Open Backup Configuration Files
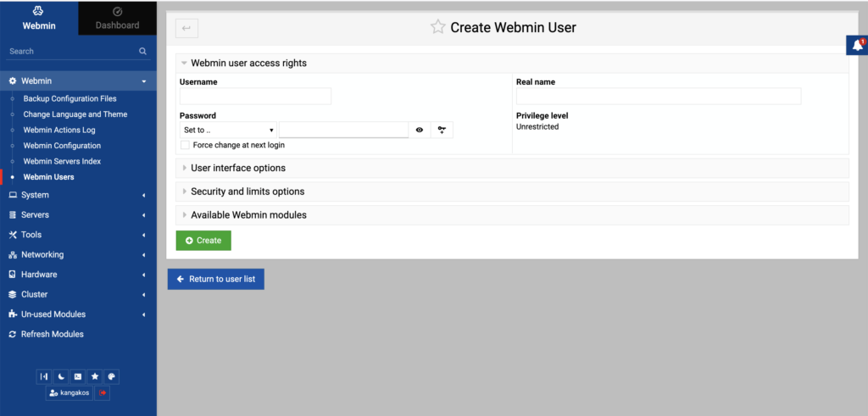The width and height of the screenshot is (868, 416). pos(70,98)
